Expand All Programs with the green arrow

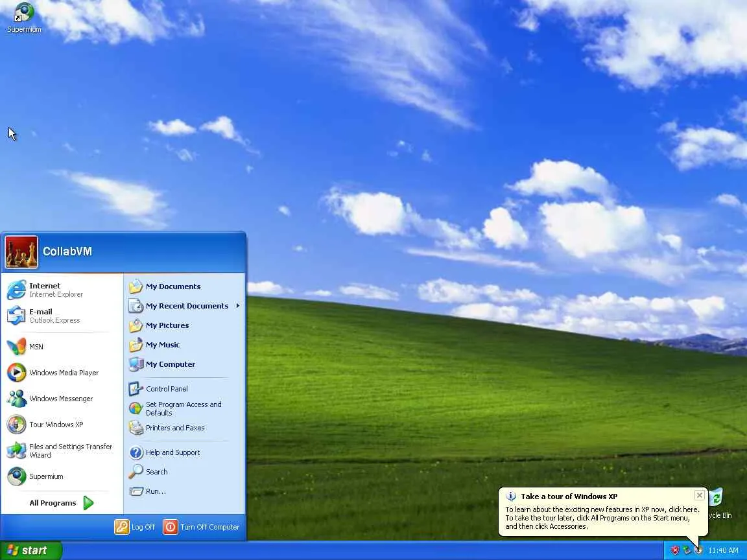pyautogui.click(x=62, y=503)
